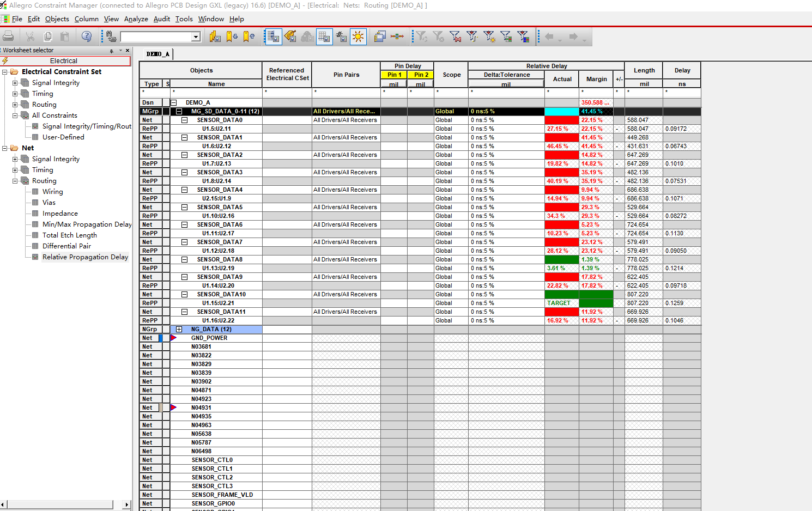Click the first yellow bookmark toolbar icon
The width and height of the screenshot is (812, 511).
215,36
